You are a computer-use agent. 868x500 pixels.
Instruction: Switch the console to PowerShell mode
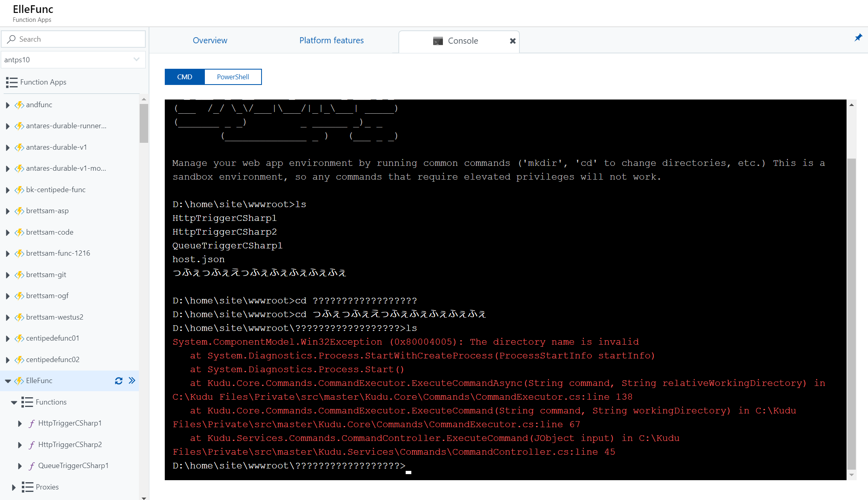[x=233, y=76]
